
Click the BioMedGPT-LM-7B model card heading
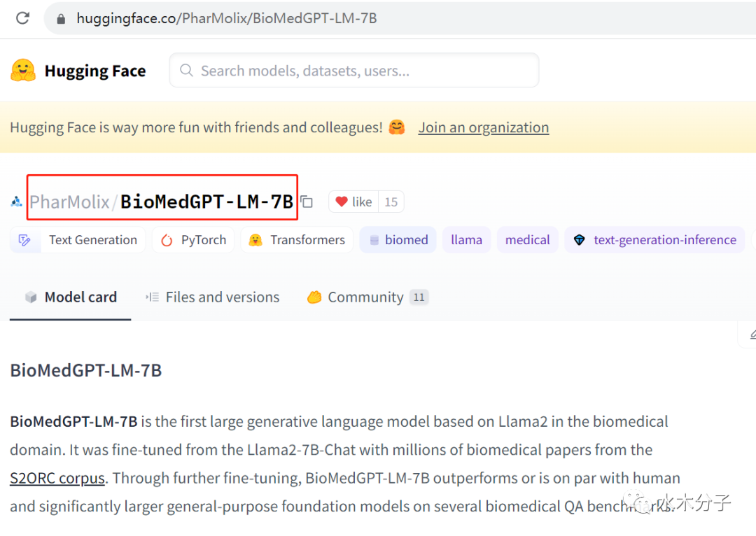[86, 370]
